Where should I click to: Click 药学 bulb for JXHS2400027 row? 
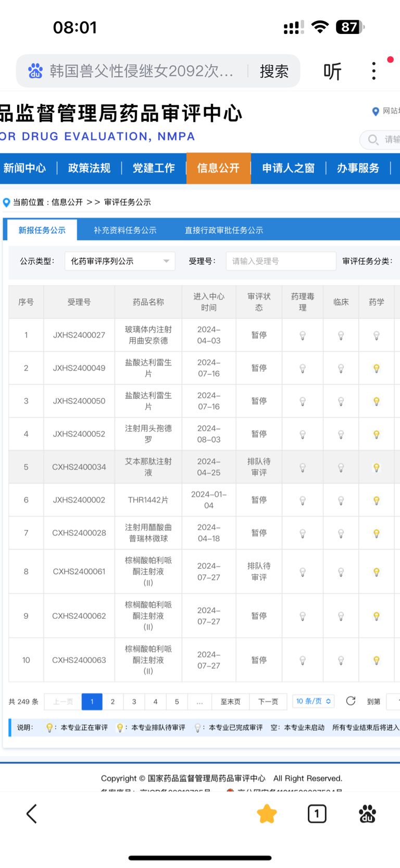coord(377,336)
